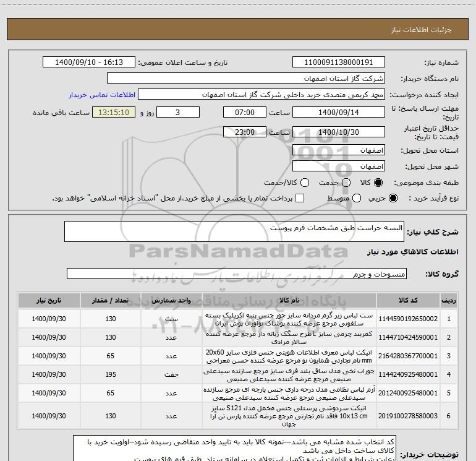Viewport: 476px width, 461px height.
Task: Click the requester field مجد کریمی
Action: pyautogui.click(x=261, y=95)
